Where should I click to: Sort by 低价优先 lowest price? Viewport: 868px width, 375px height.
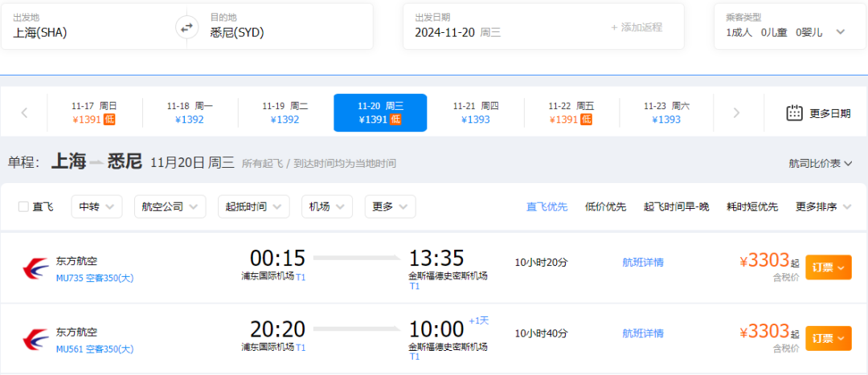(605, 206)
